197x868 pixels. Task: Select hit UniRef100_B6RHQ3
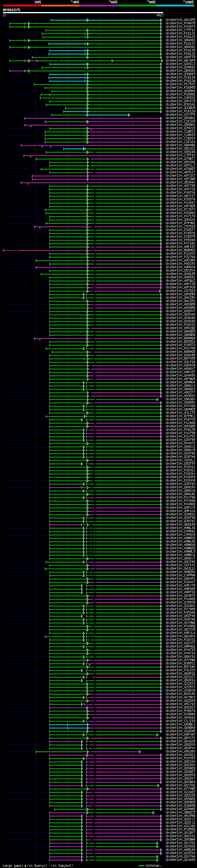pos(180,250)
